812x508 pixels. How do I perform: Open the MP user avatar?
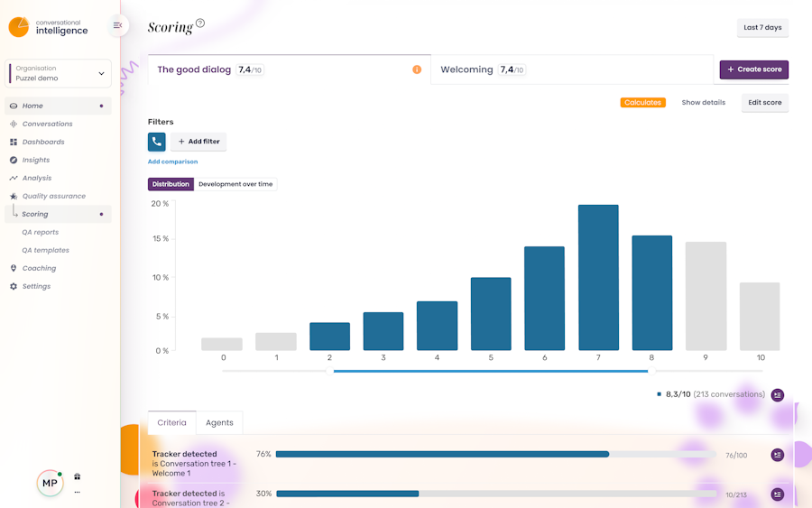[x=50, y=483]
